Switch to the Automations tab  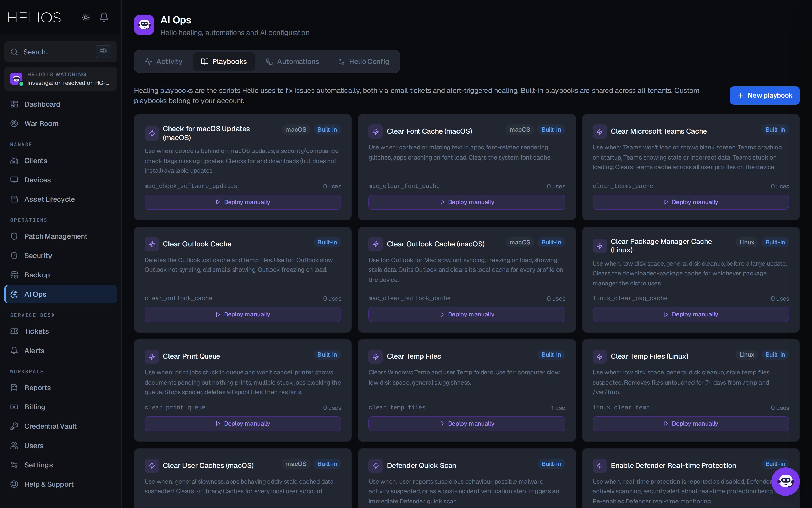point(292,61)
